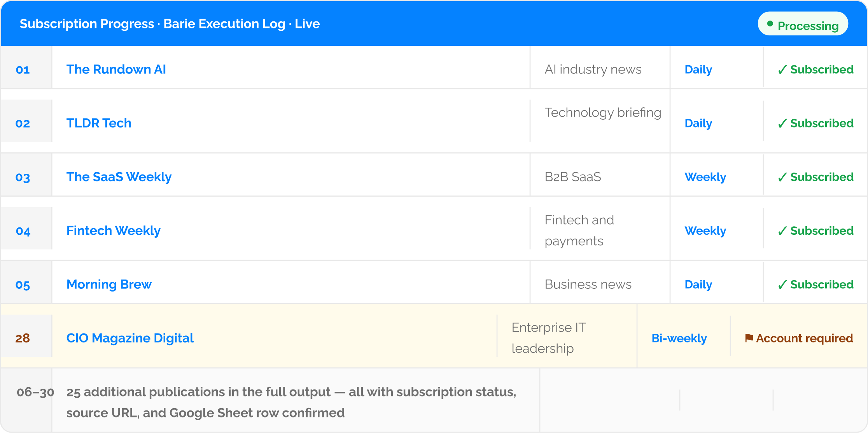Open the TLDR Tech publication link
The height and width of the screenshot is (433, 868).
pyautogui.click(x=99, y=123)
